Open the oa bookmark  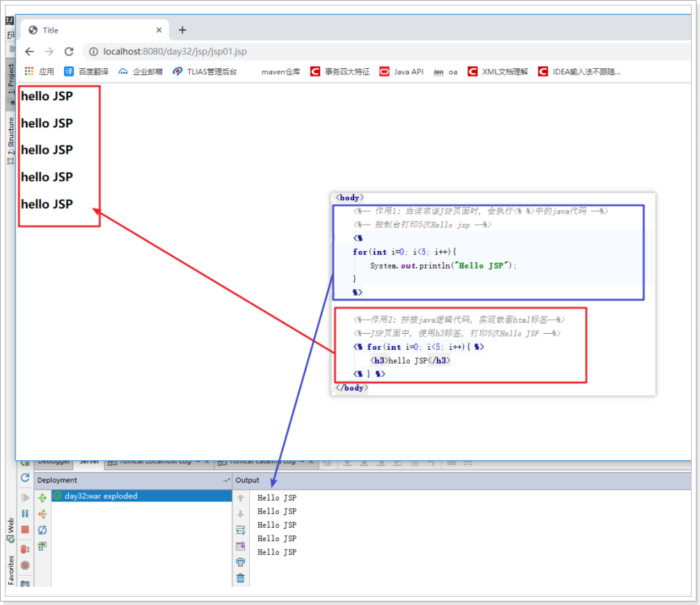445,72
